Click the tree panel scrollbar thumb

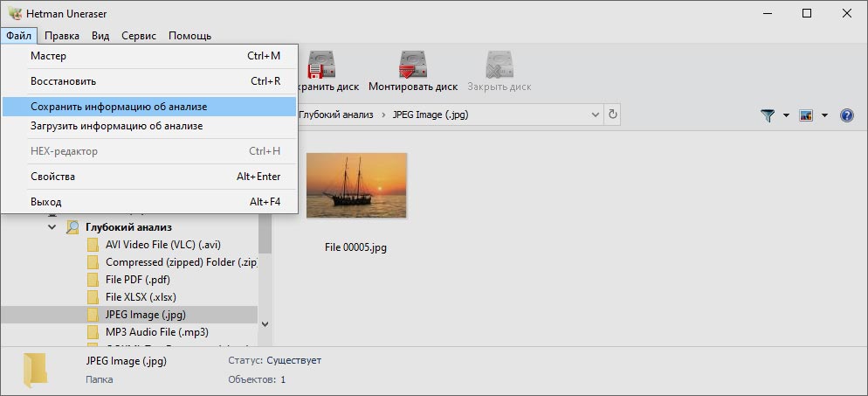click(x=265, y=233)
